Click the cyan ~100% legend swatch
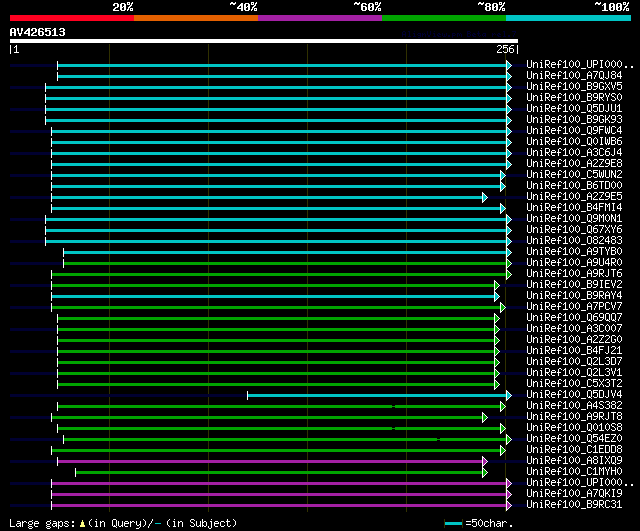 click(x=569, y=18)
